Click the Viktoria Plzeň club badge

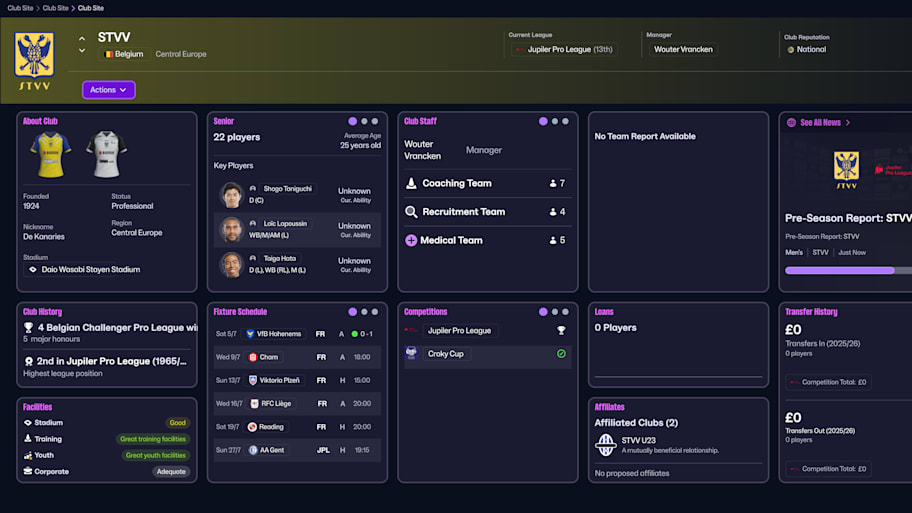coord(252,380)
